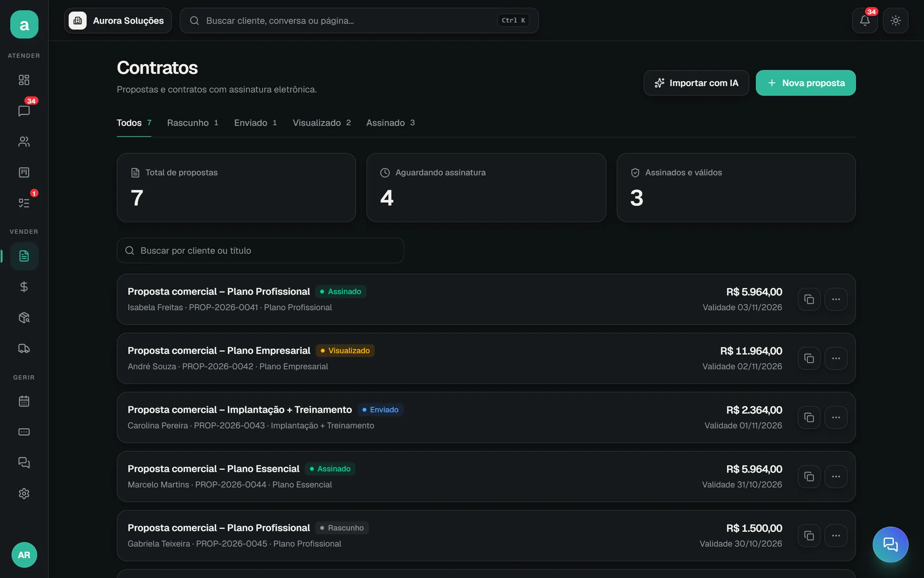Open the AR user avatar

24,555
